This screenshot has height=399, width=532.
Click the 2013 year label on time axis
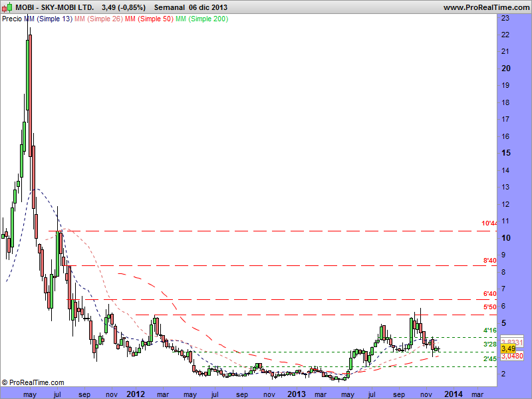tap(297, 394)
